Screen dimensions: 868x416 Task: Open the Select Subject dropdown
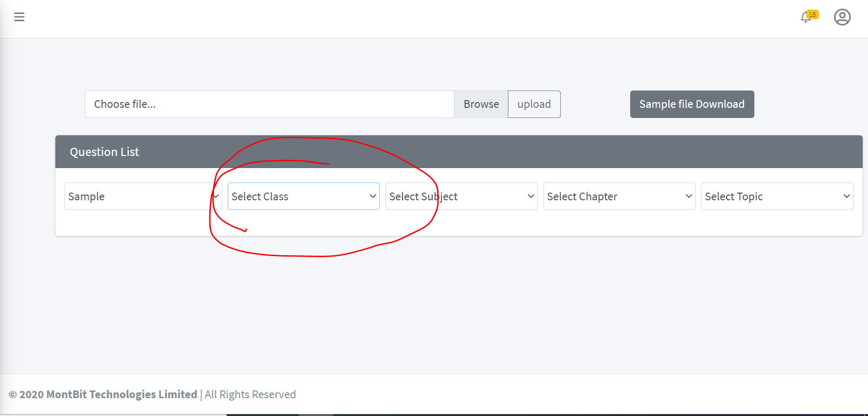461,196
